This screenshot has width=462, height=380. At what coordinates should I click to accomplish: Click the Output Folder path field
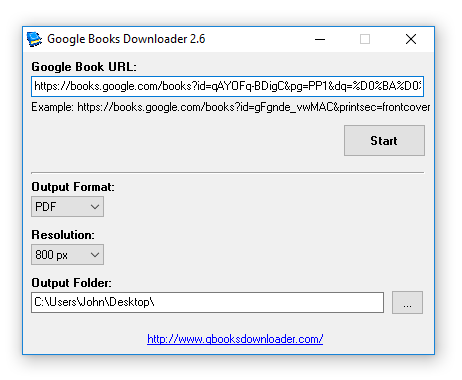click(x=207, y=302)
